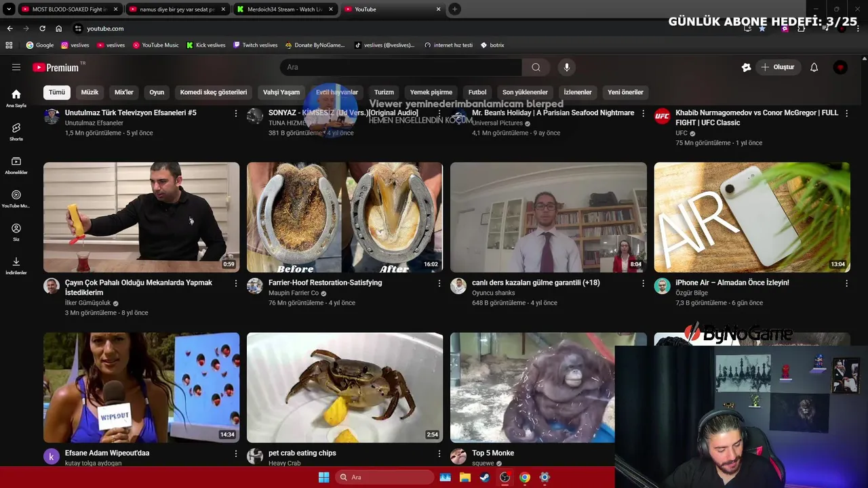Select the Futbol filter chip
Image resolution: width=868 pixels, height=488 pixels.
click(x=477, y=92)
